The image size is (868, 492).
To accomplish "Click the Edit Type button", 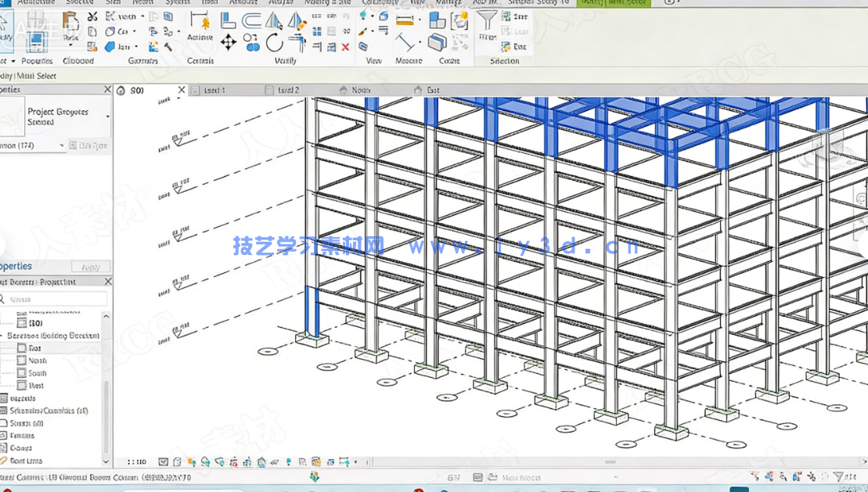I will tap(88, 145).
